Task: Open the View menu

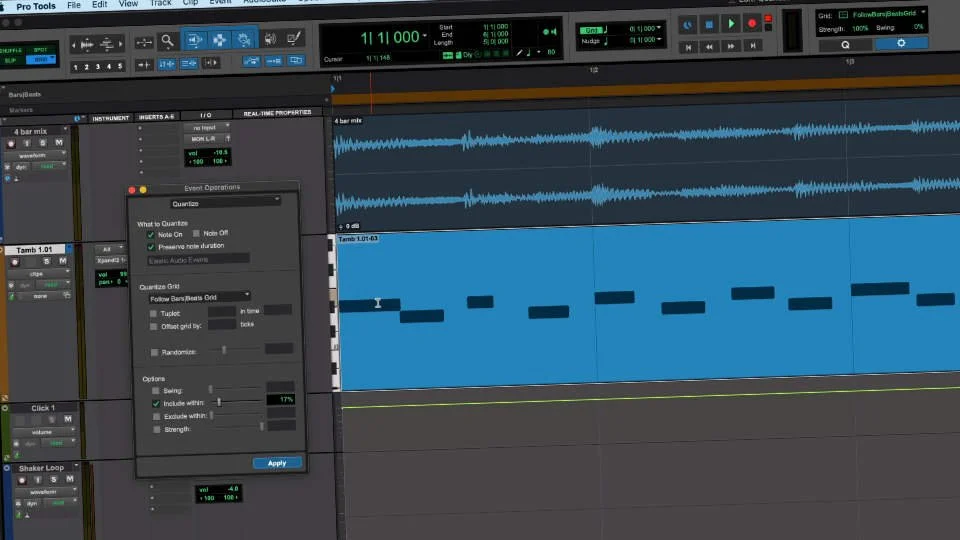Action: pos(128,4)
